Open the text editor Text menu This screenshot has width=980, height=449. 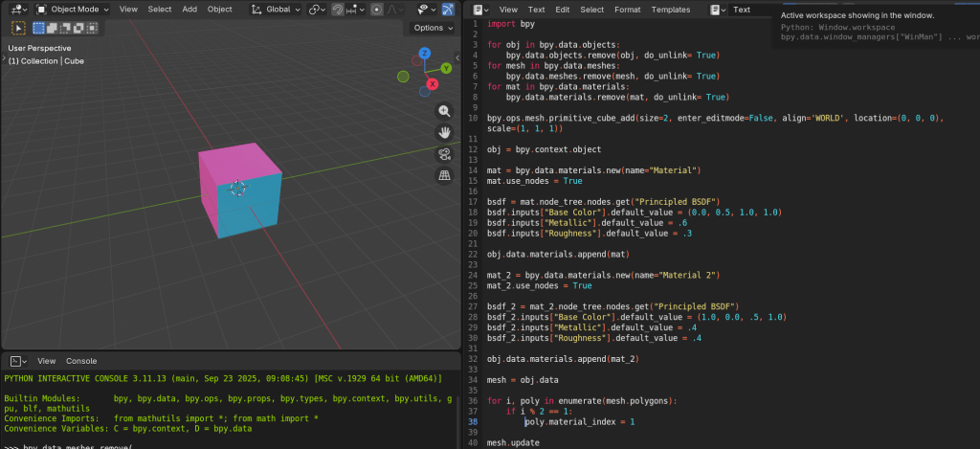(536, 10)
